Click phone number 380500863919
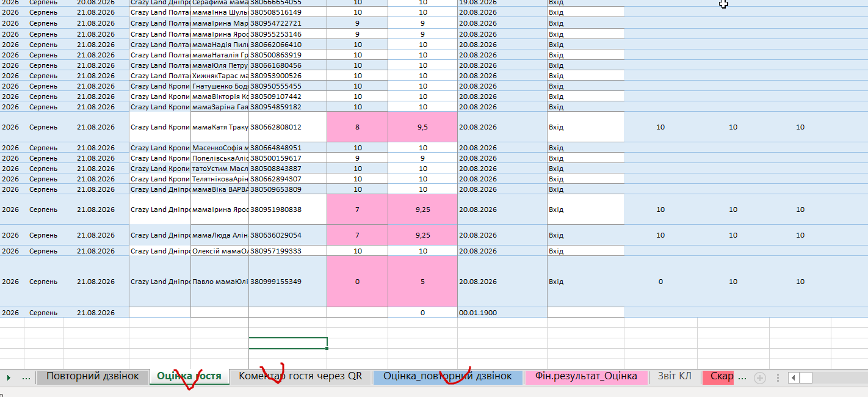868x397 pixels. [x=288, y=55]
